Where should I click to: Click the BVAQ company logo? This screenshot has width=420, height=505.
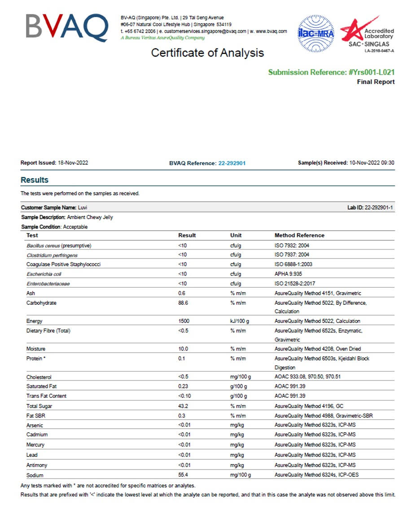[x=66, y=28]
